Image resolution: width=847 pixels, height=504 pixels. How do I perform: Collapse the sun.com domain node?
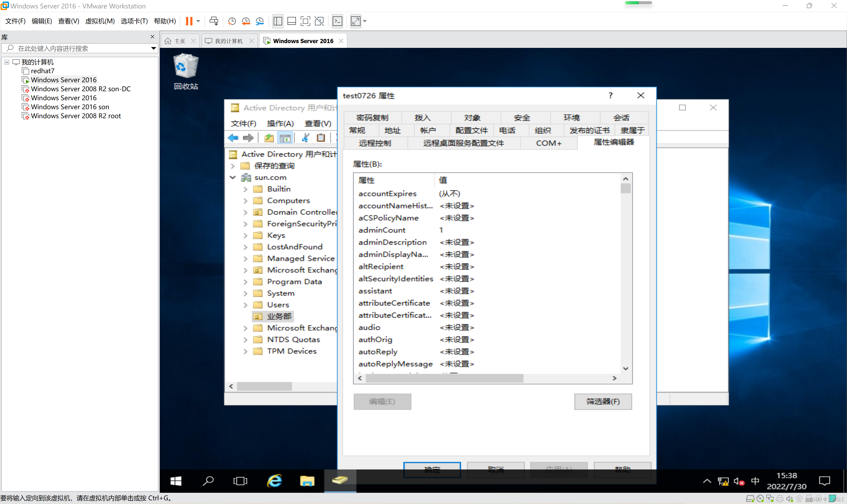tap(233, 177)
